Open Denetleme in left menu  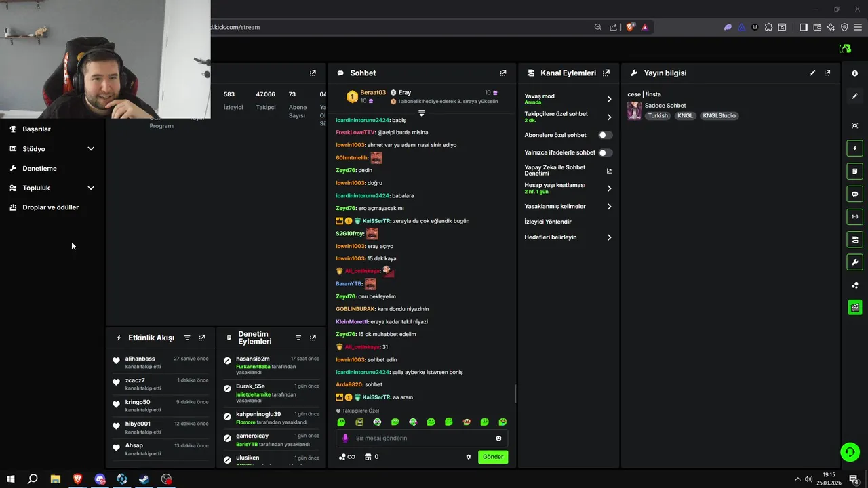click(39, 168)
